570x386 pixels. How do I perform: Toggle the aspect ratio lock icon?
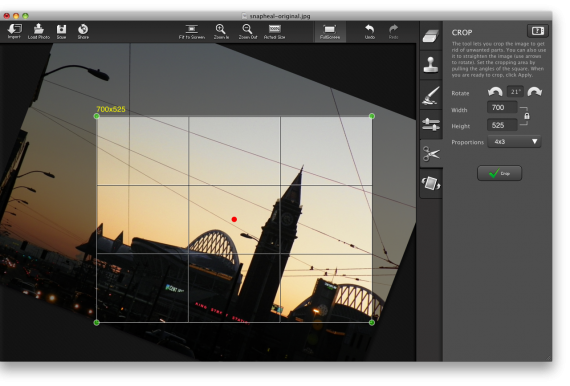point(526,116)
